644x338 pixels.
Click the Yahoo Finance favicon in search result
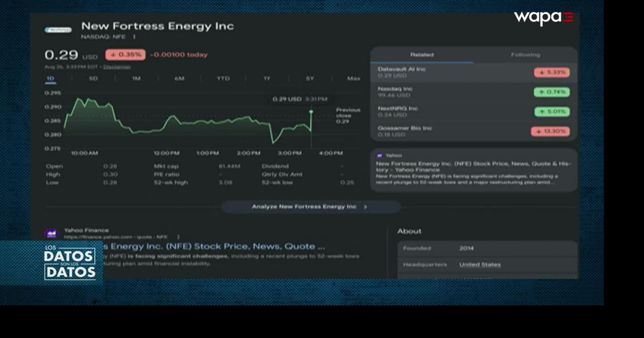pyautogui.click(x=52, y=233)
